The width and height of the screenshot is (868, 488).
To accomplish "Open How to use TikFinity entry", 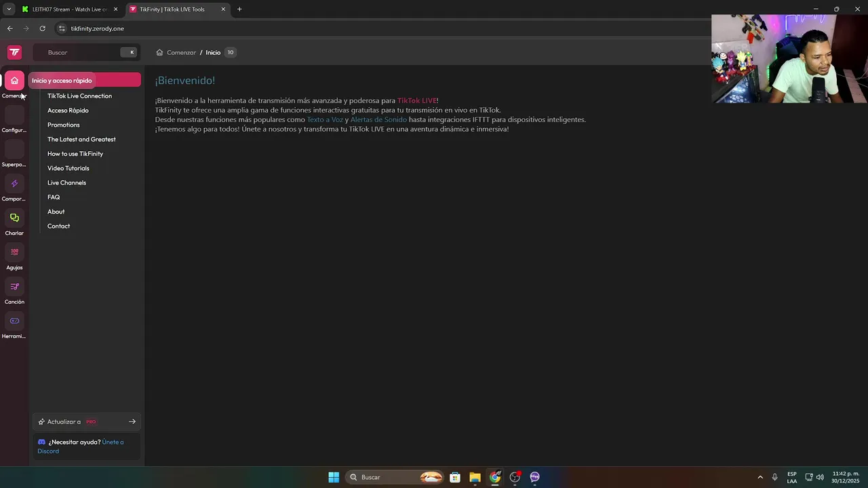I will (75, 154).
